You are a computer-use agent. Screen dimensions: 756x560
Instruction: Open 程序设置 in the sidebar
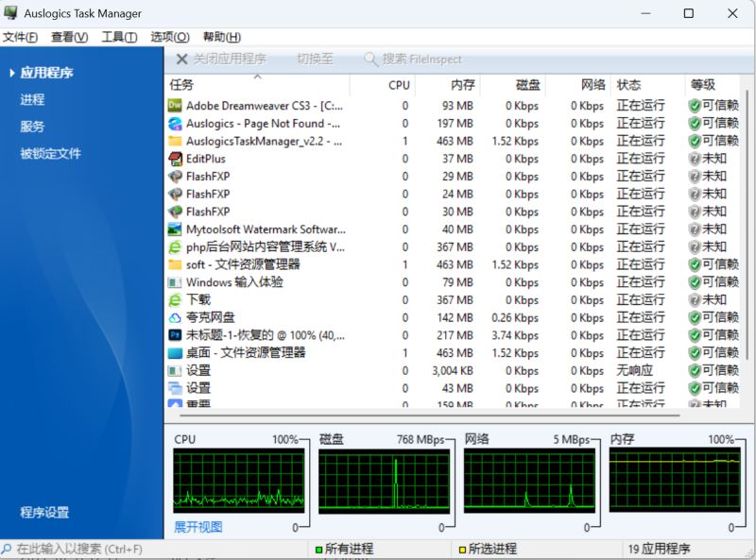(x=44, y=512)
